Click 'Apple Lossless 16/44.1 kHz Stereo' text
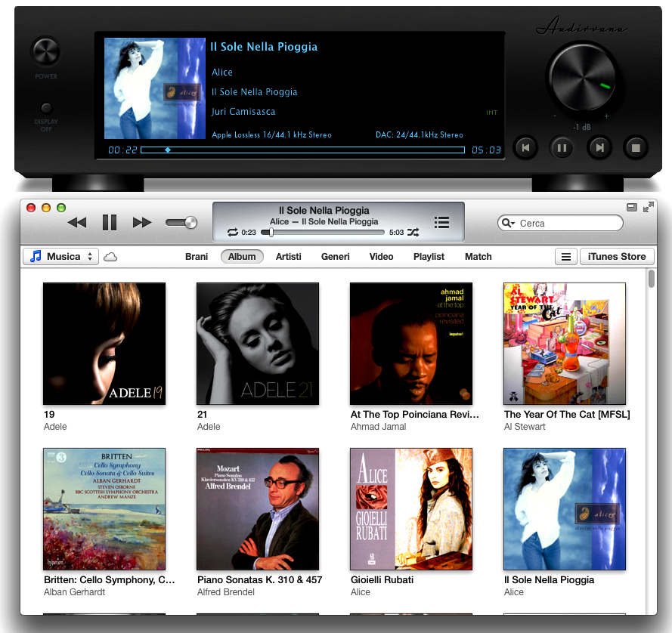This screenshot has height=633, width=672. tap(271, 135)
